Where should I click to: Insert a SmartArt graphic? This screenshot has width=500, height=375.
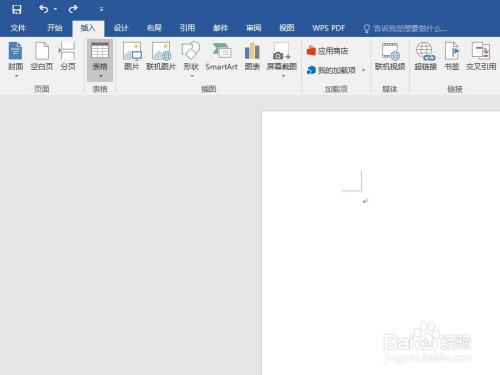[221, 56]
